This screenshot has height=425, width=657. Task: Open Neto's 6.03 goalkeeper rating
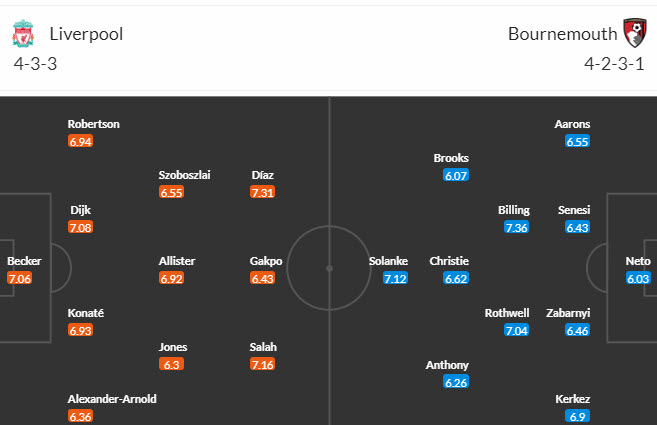638,278
